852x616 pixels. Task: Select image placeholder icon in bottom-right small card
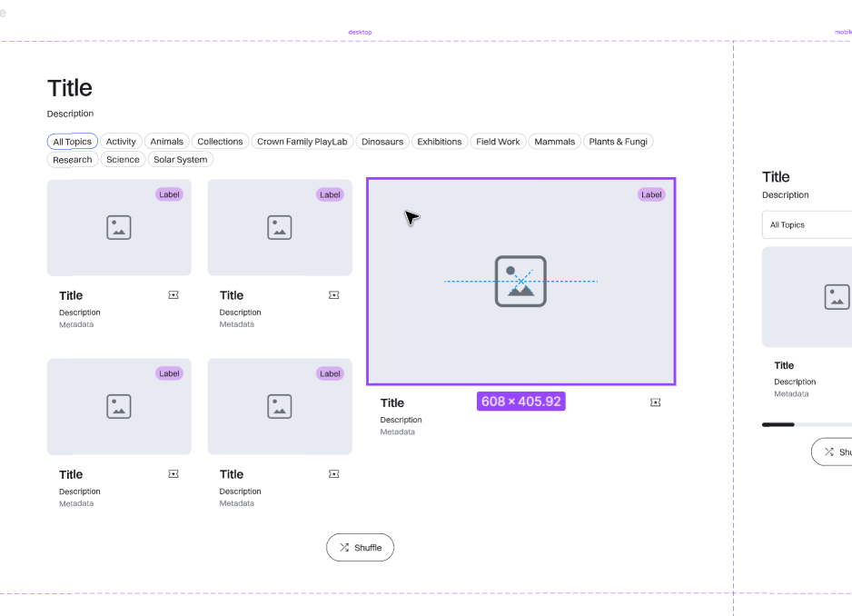[279, 406]
